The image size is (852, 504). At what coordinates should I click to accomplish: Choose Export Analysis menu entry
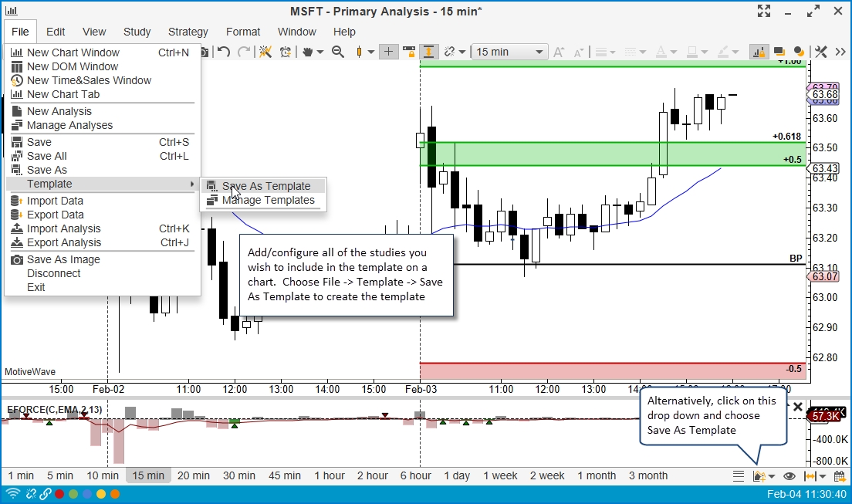[102, 243]
